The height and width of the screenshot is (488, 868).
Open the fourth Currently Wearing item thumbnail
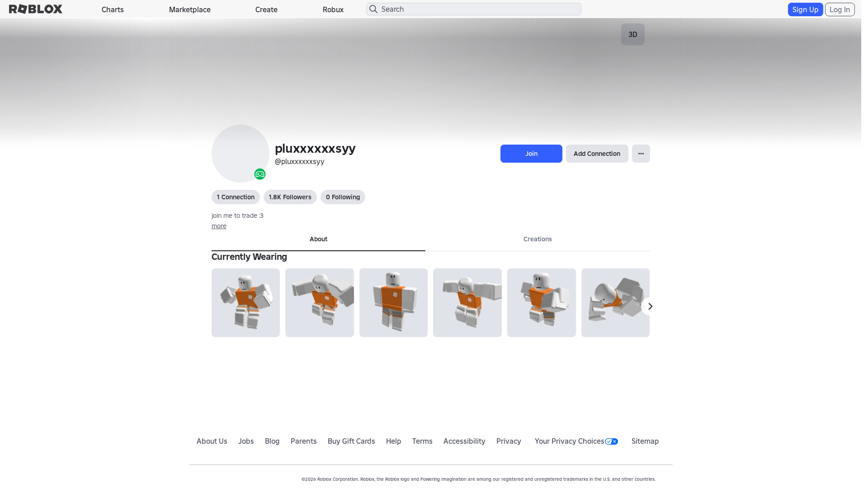[467, 303]
